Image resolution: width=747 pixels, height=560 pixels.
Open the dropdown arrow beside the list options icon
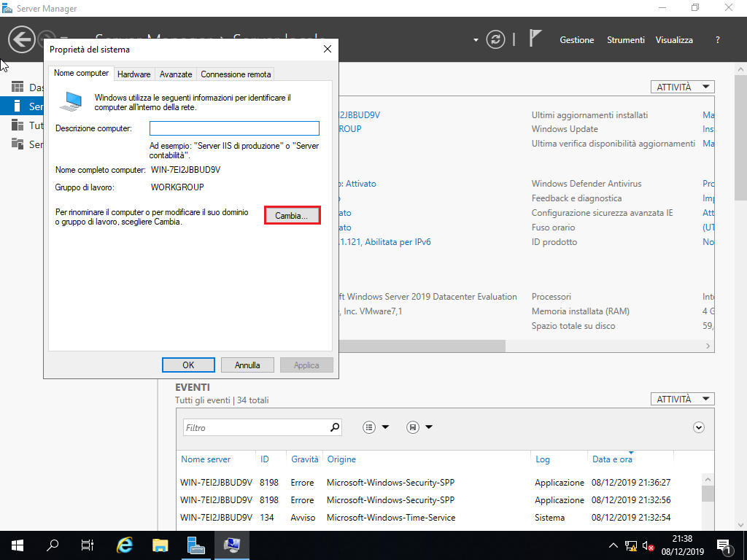(385, 427)
